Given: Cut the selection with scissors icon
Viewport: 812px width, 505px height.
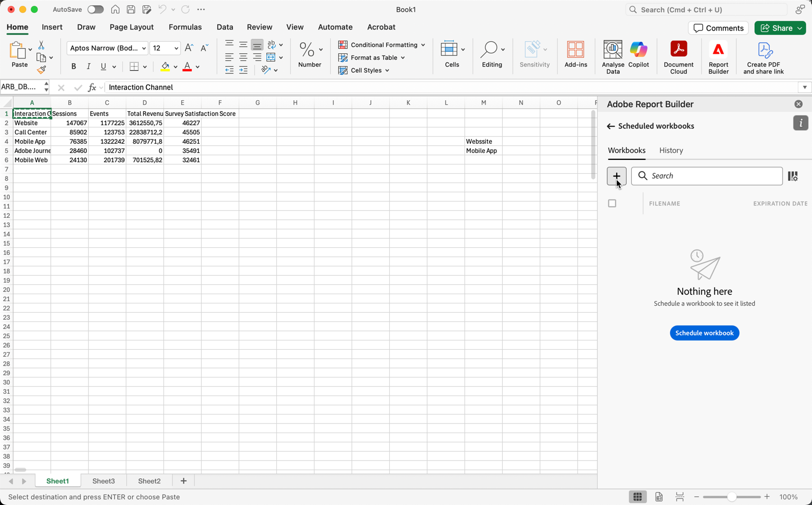Looking at the screenshot, I should tap(41, 45).
